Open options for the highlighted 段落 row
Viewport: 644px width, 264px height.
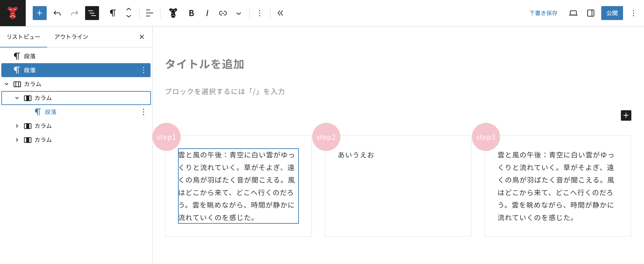click(x=143, y=70)
